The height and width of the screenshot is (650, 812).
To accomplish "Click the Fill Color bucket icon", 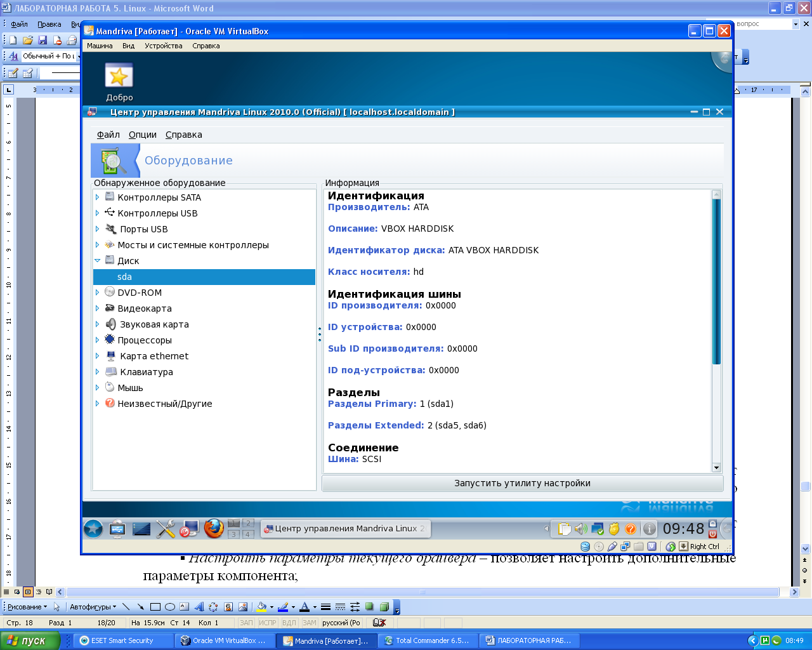I will pyautogui.click(x=261, y=606).
